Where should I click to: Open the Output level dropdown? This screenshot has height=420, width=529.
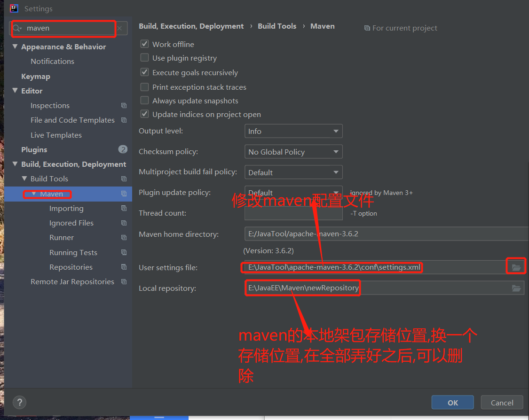[293, 131]
